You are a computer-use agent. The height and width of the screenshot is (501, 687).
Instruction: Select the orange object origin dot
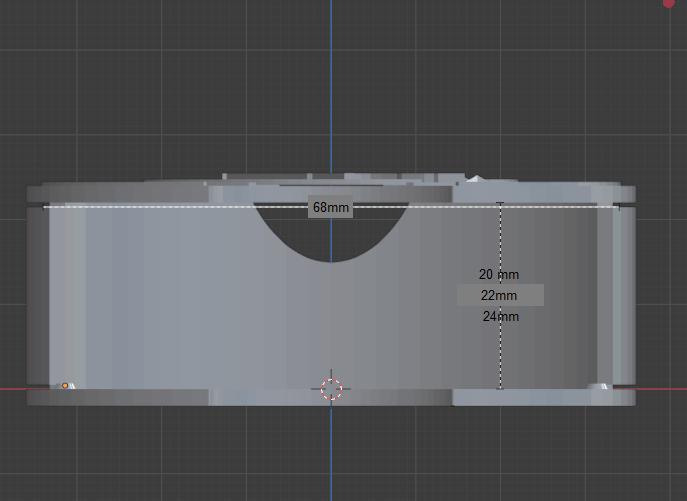click(65, 385)
